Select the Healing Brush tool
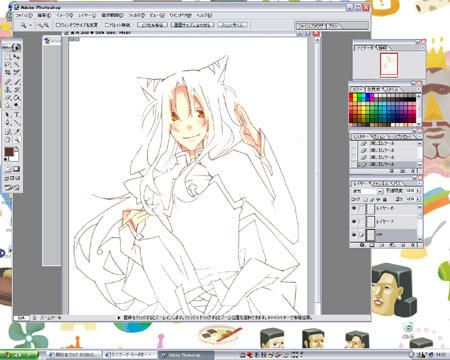Screen dimensions: 450x360 [x=8, y=81]
